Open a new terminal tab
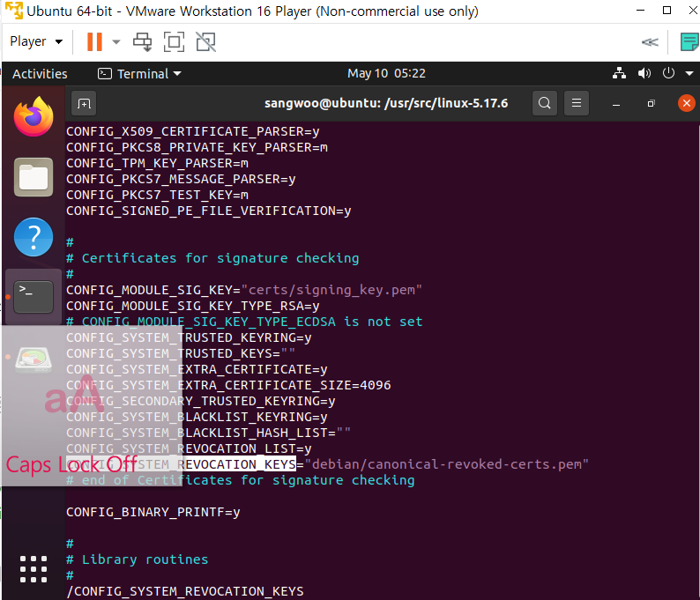This screenshot has width=700, height=600. 84,103
